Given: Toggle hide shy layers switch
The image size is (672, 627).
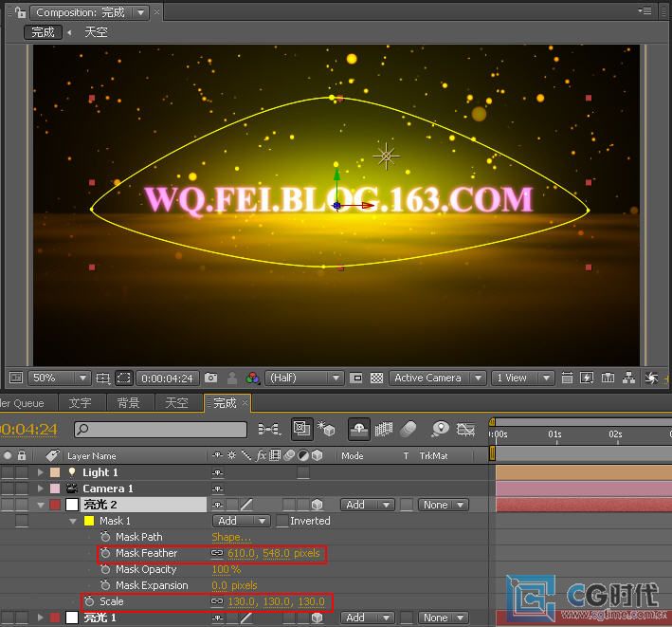Looking at the screenshot, I should pyautogui.click(x=359, y=429).
